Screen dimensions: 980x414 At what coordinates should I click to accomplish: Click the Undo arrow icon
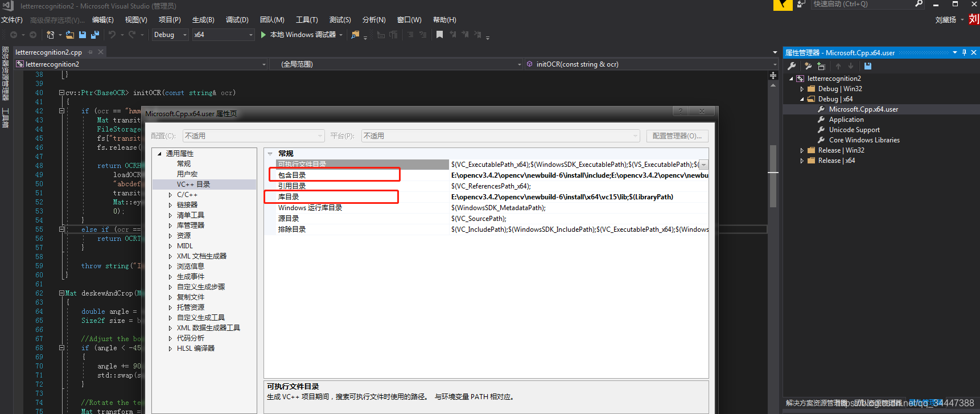point(112,35)
